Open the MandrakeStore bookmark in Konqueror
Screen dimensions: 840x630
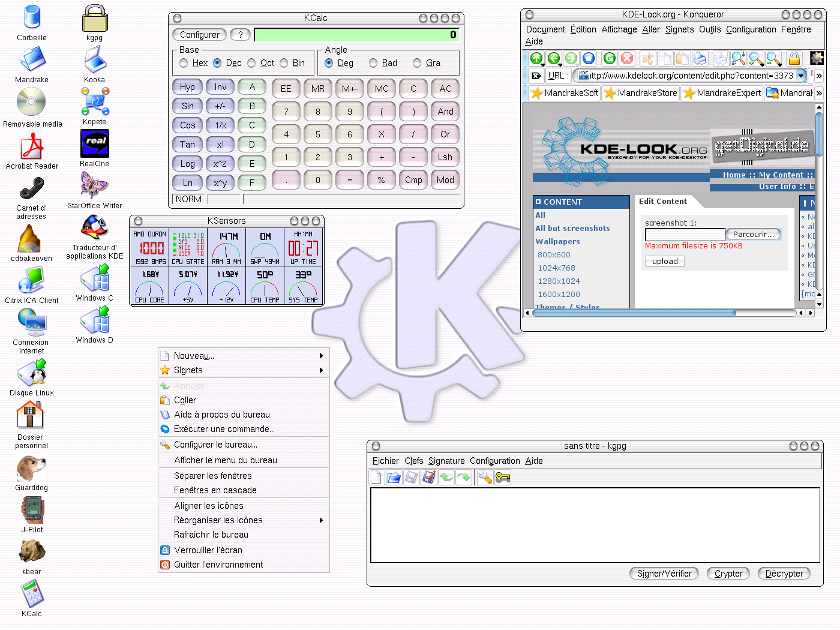641,93
